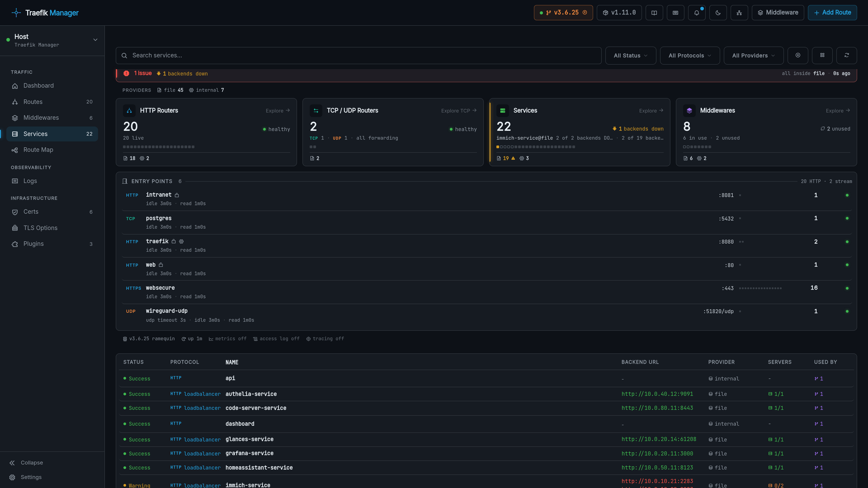
Task: Click Explore TCP link
Action: coord(459,111)
